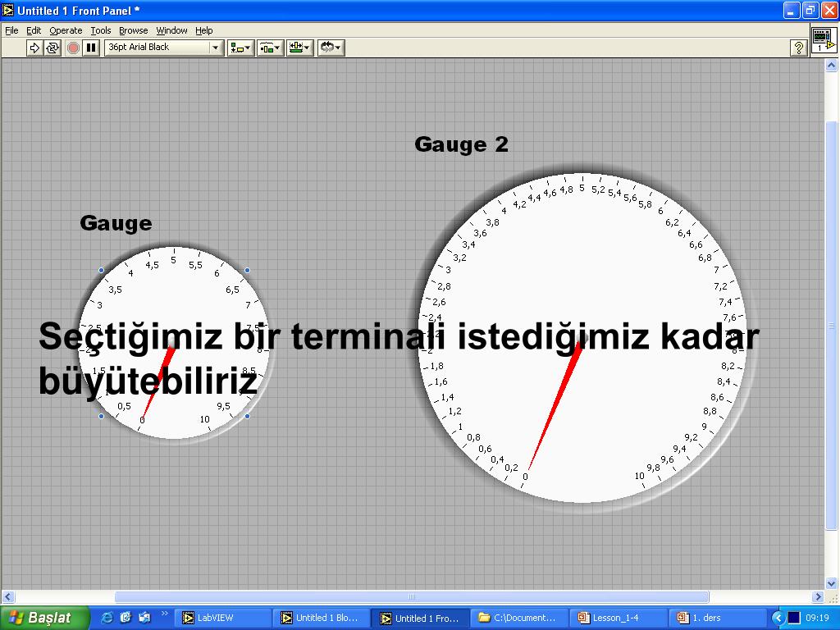Click the 6,5 scale marker on small Gauge

(232, 290)
